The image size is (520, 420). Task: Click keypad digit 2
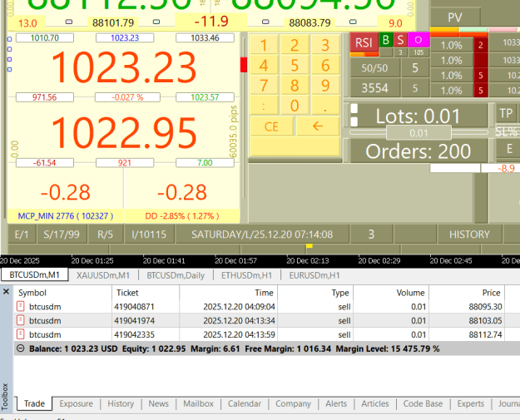(x=295, y=45)
